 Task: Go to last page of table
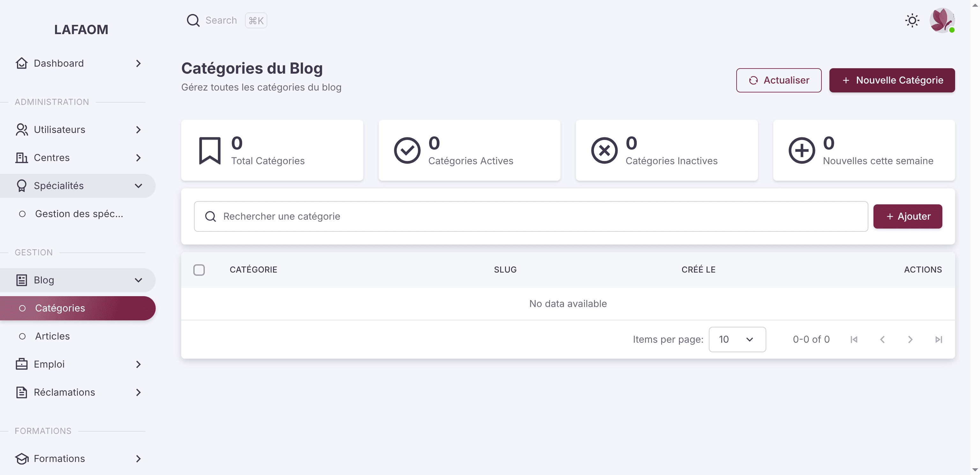939,340
